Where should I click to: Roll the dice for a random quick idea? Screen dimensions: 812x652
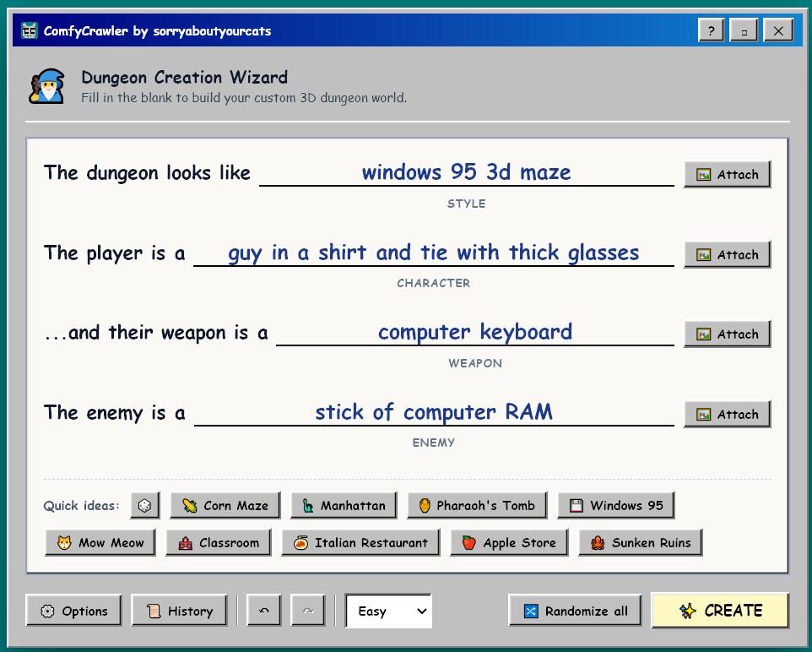click(145, 505)
